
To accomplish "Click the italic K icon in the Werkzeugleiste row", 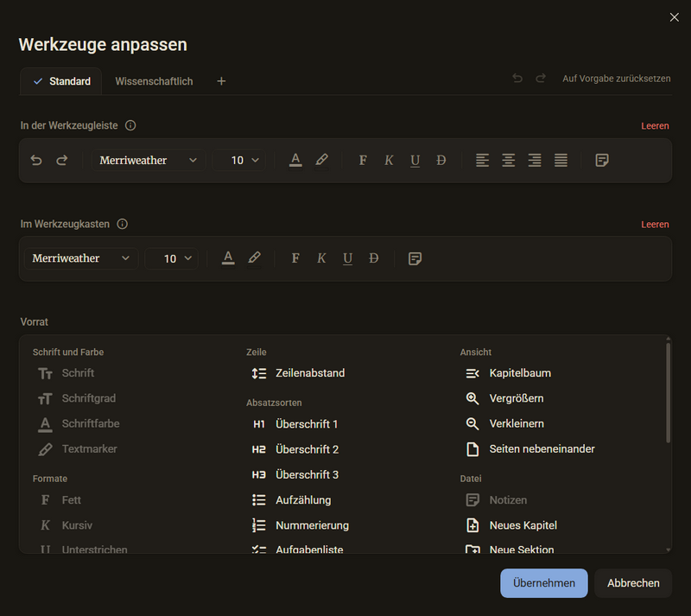I will tap(389, 160).
